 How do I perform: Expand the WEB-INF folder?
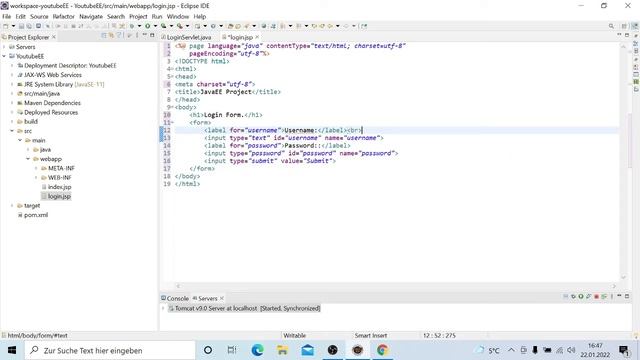(x=36, y=178)
